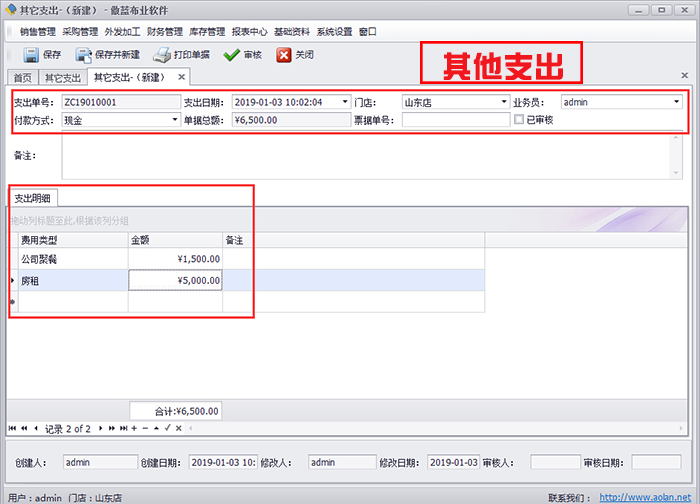Viewport: 700px width, 504px height.
Task: Go to first record in navigator
Action: 13,429
